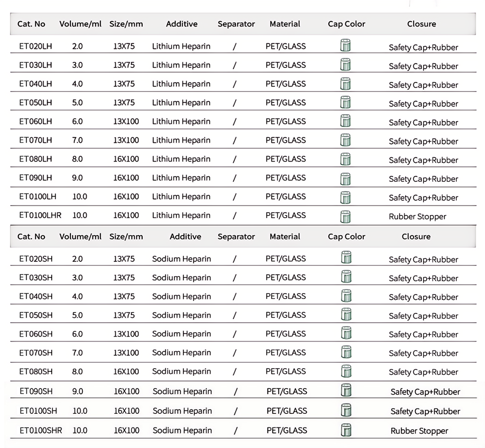
Task: Select the Rubber Stopper closure for ET0100LHR
Action: coord(417,217)
